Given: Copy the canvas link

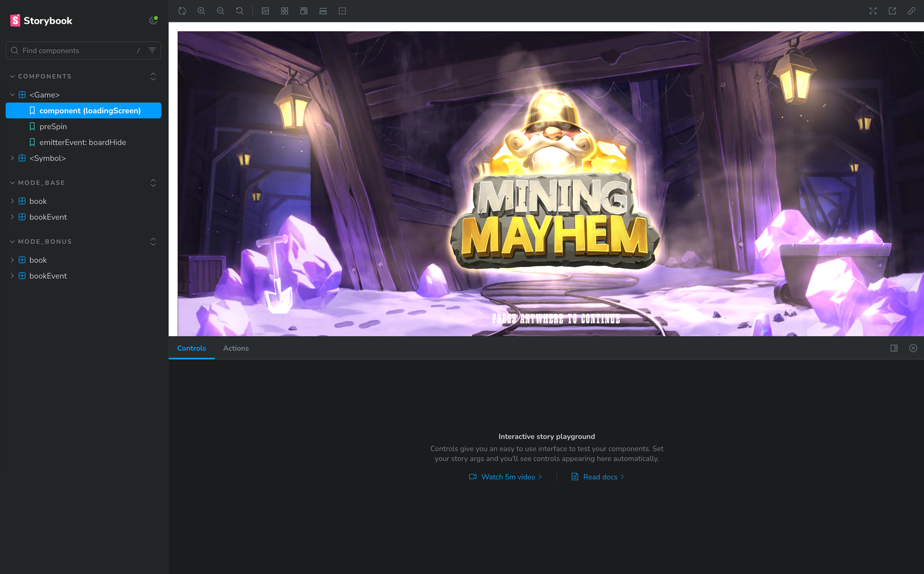Looking at the screenshot, I should tap(911, 11).
